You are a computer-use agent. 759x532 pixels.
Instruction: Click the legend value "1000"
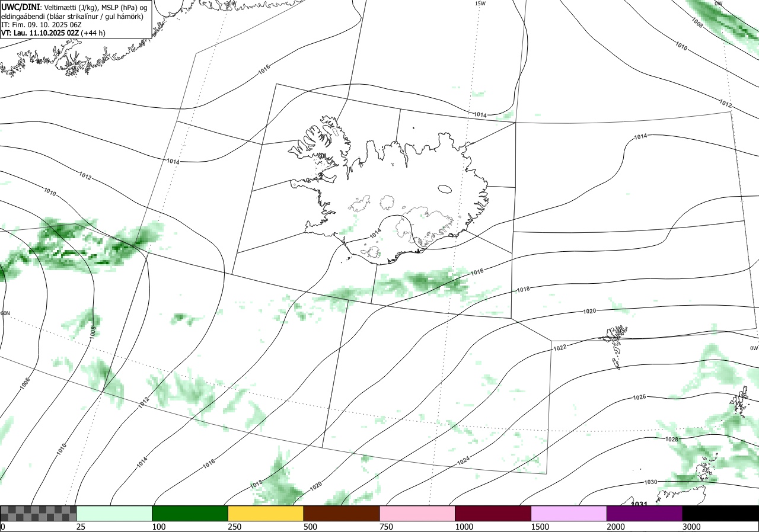464,527
